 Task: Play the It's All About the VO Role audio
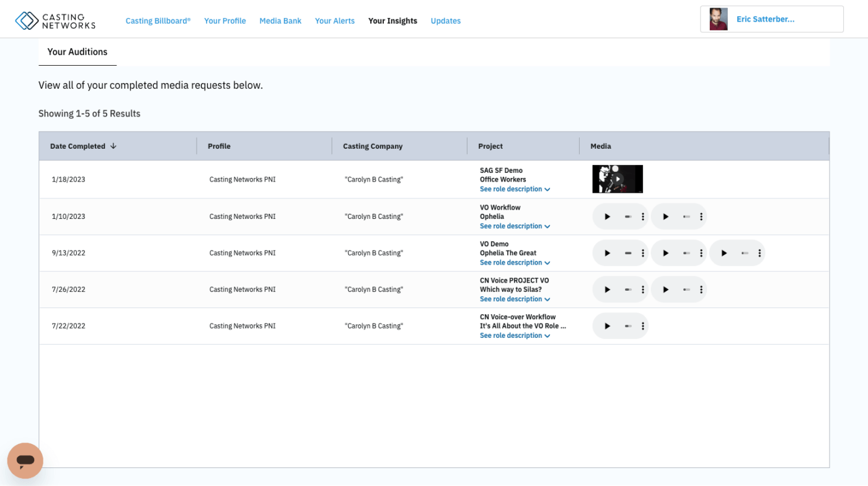click(607, 325)
